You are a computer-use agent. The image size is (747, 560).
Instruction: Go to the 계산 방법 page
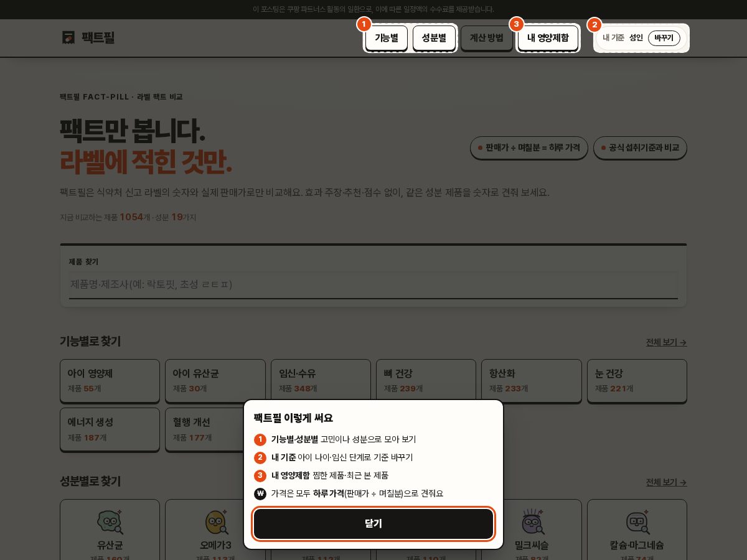[x=487, y=38]
